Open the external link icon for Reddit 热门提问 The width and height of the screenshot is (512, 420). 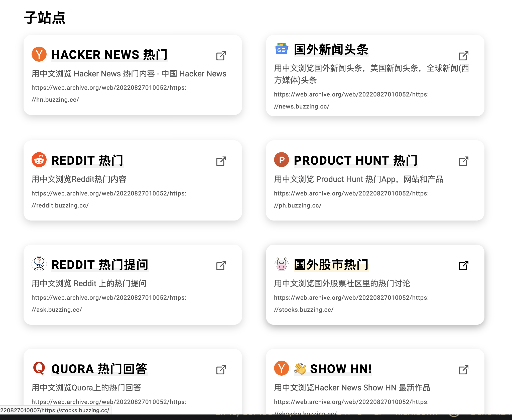click(x=221, y=265)
